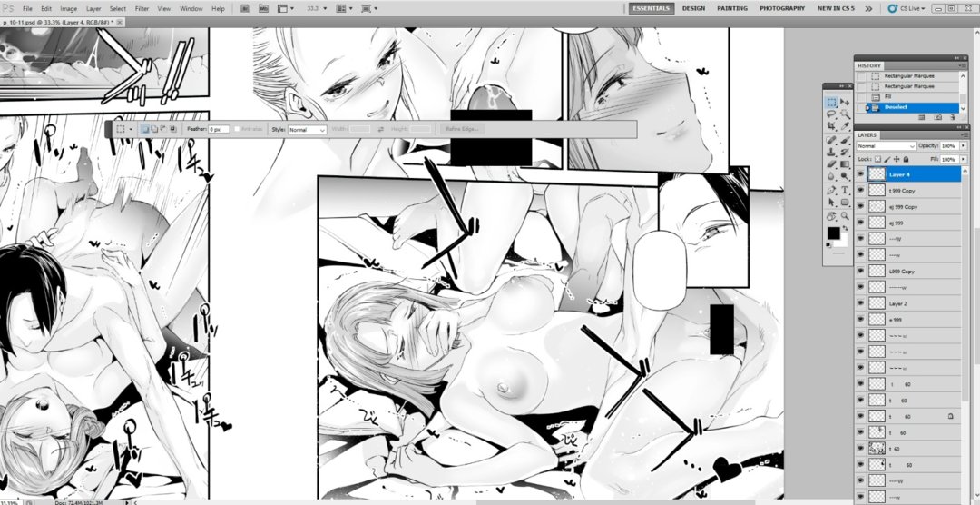Open the tool preset picker arrow
Viewport: 980px width, 505px height.
tap(130, 129)
